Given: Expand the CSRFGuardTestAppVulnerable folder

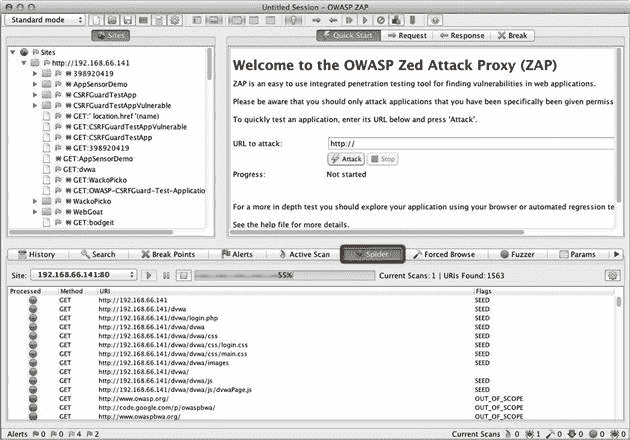Looking at the screenshot, I should 35,106.
